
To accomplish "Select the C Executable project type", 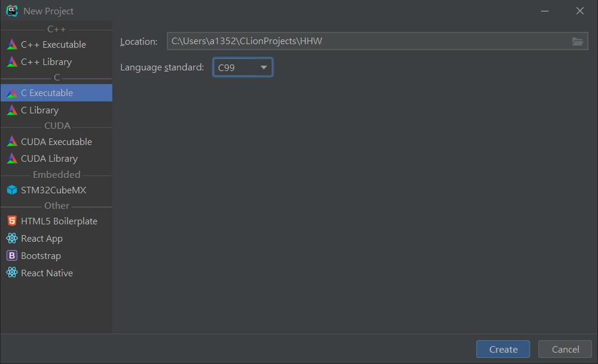I will 56,93.
